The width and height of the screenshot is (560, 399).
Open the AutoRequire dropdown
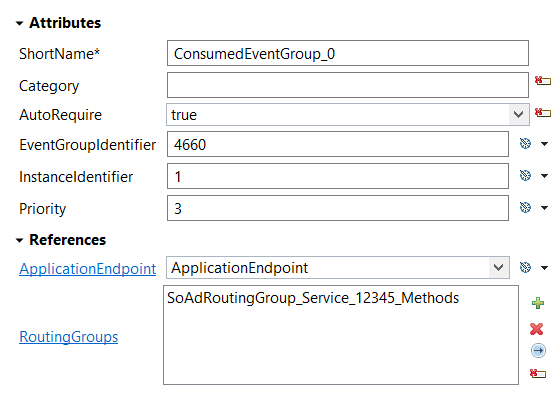(518, 115)
